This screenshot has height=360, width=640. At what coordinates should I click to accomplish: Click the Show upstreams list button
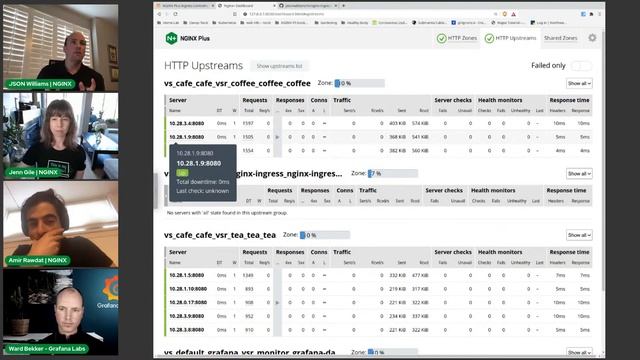[x=280, y=66]
